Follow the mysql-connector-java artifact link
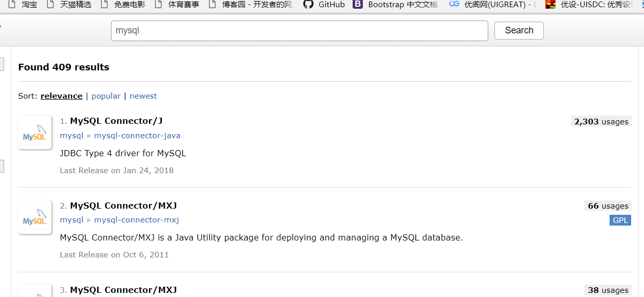This screenshot has height=297, width=644. pyautogui.click(x=137, y=136)
